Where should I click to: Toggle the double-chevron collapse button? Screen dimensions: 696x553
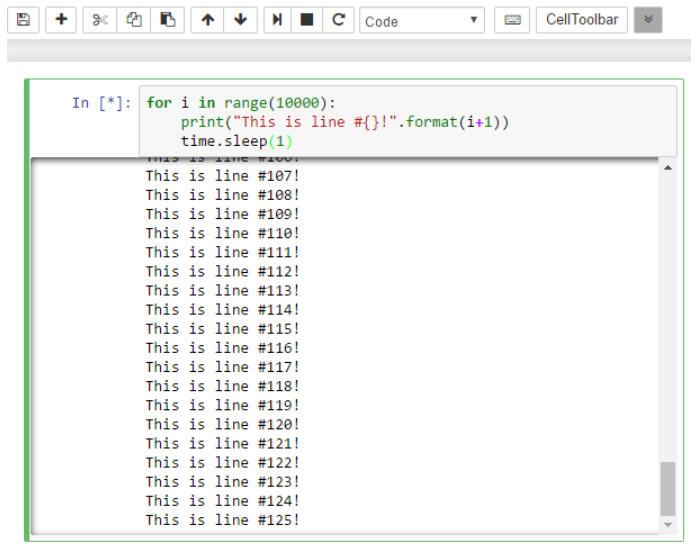click(648, 20)
